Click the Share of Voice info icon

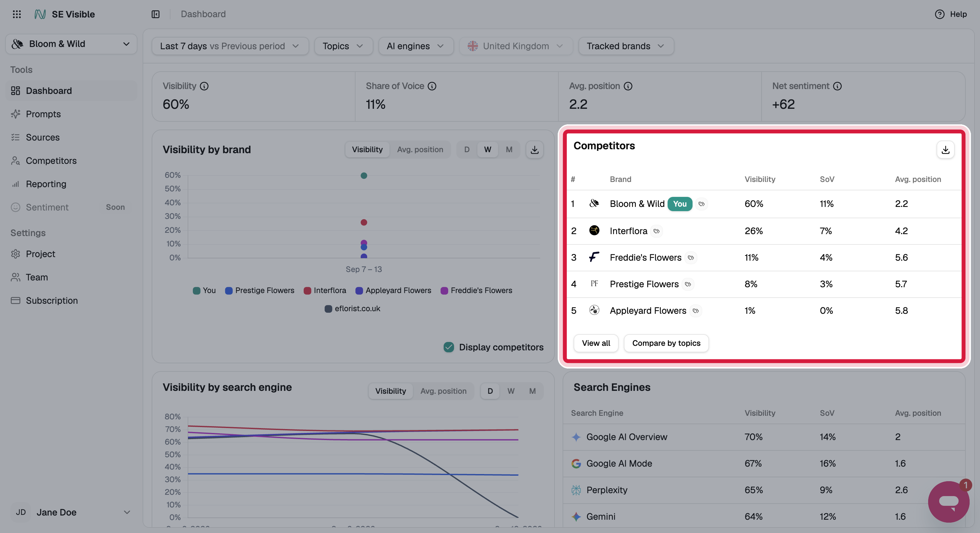432,86
